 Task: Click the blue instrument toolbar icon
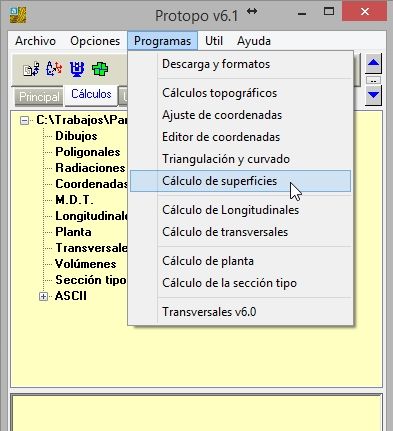click(77, 69)
